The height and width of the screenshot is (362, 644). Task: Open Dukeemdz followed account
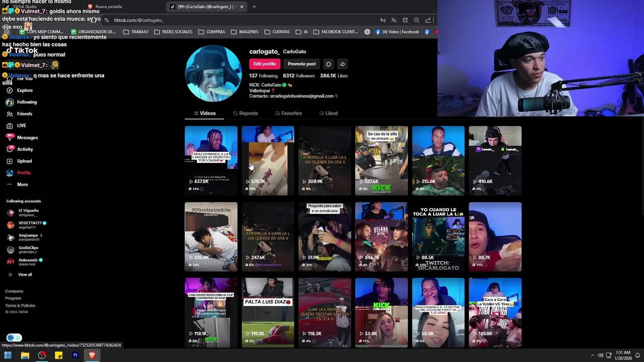pyautogui.click(x=25, y=262)
